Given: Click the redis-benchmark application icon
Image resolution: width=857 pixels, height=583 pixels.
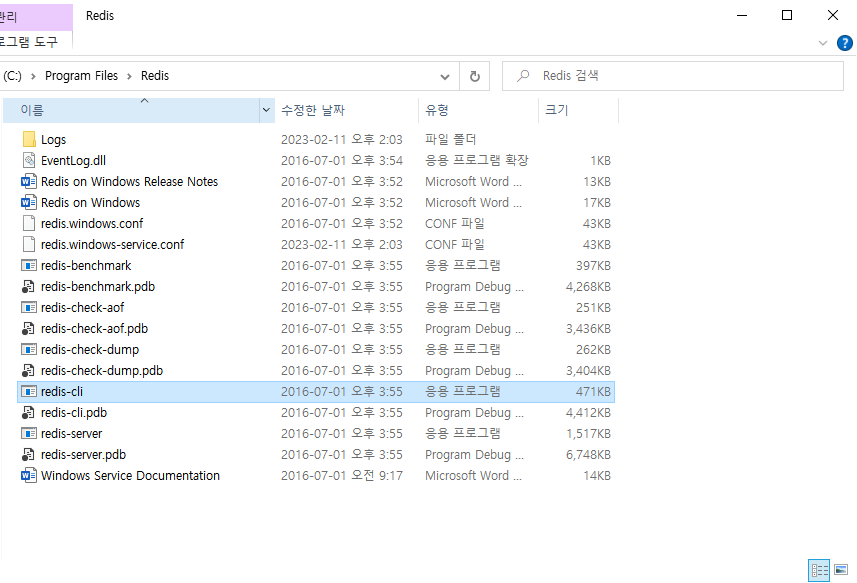Looking at the screenshot, I should click(29, 266).
